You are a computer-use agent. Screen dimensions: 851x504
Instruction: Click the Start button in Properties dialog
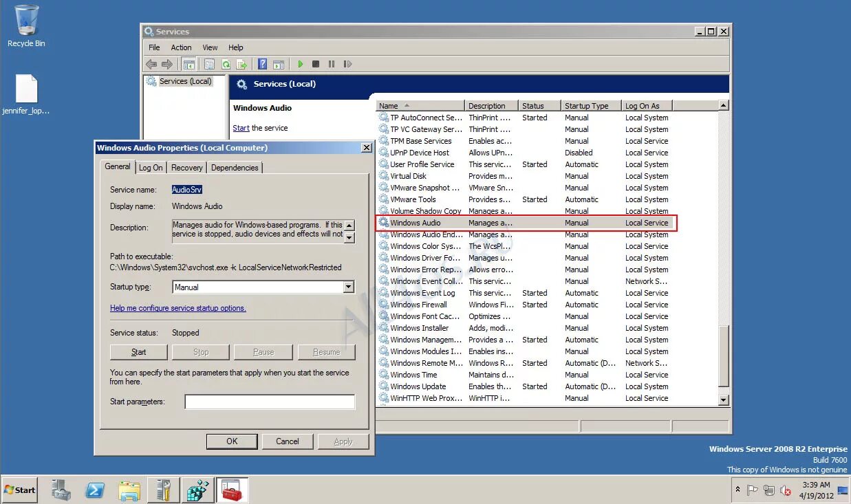point(138,352)
